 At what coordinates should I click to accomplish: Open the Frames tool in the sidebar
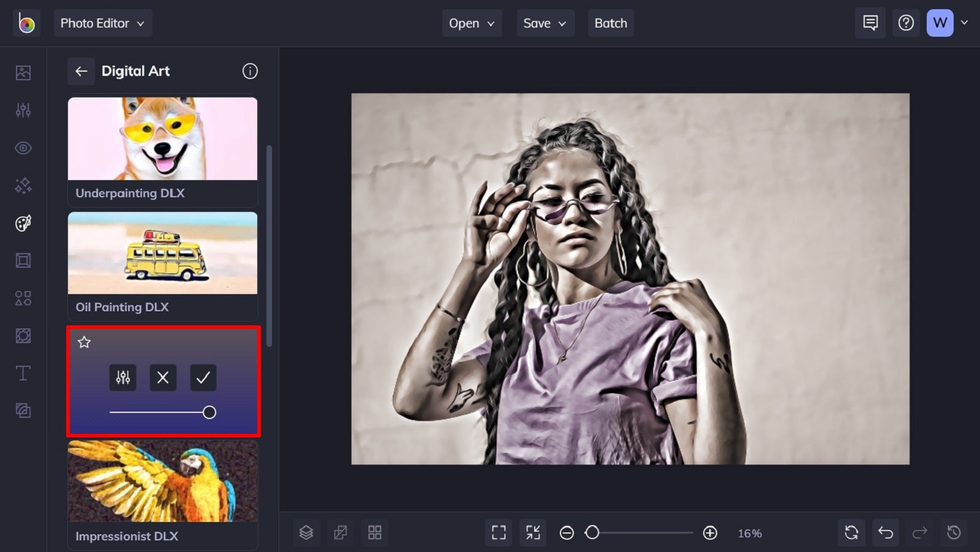point(23,260)
